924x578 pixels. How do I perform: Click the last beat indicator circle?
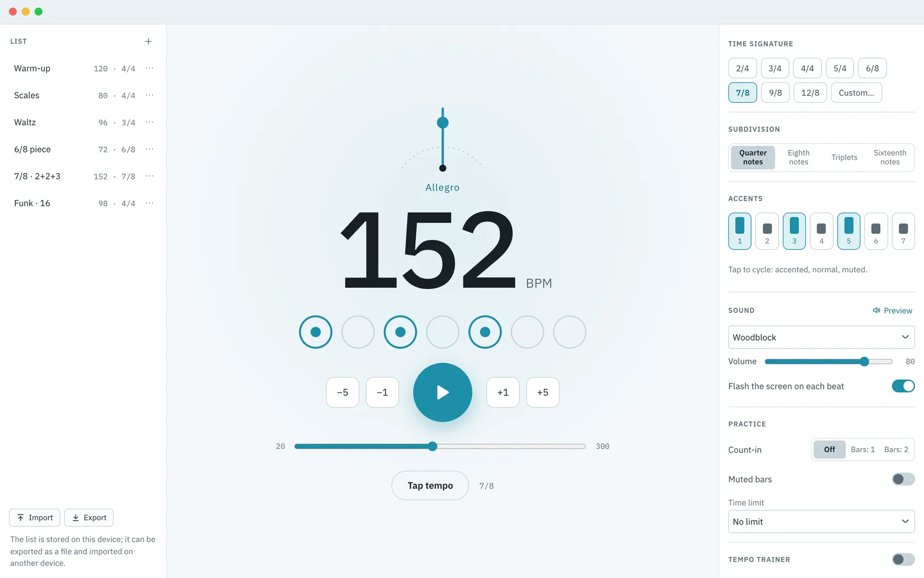[570, 332]
